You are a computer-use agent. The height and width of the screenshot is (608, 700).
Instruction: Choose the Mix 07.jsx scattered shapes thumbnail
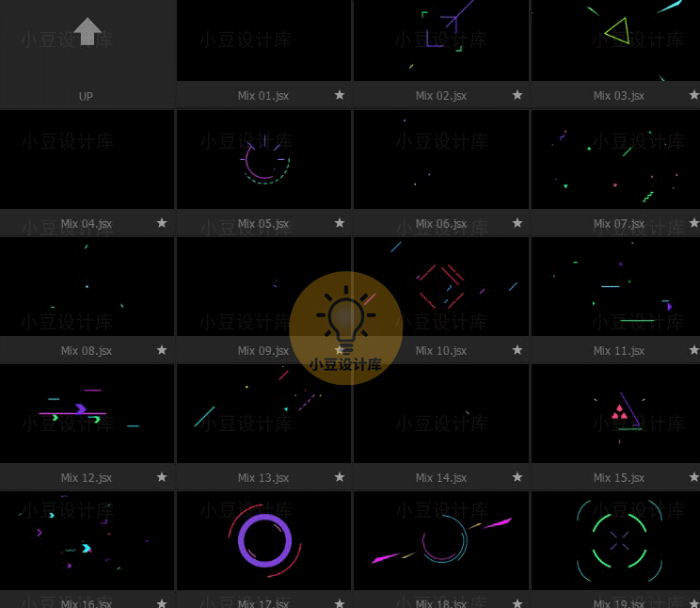click(x=615, y=159)
